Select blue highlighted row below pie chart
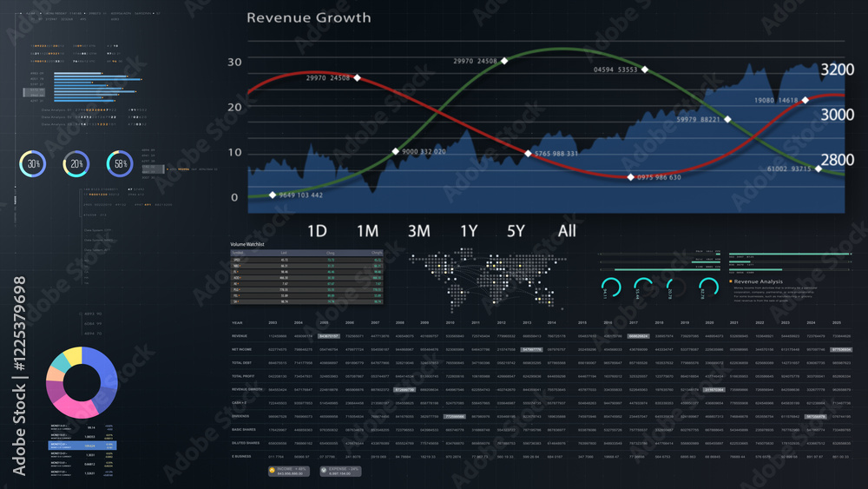The image size is (868, 489). 82,445
